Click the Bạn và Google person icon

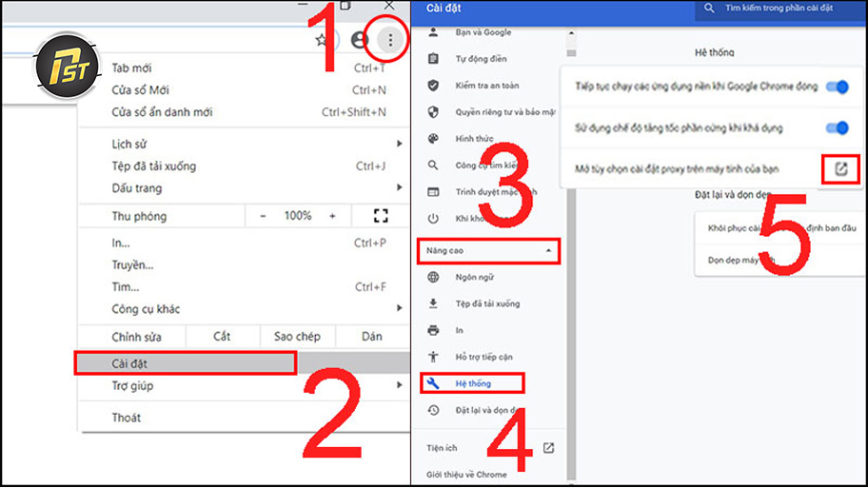pos(433,32)
